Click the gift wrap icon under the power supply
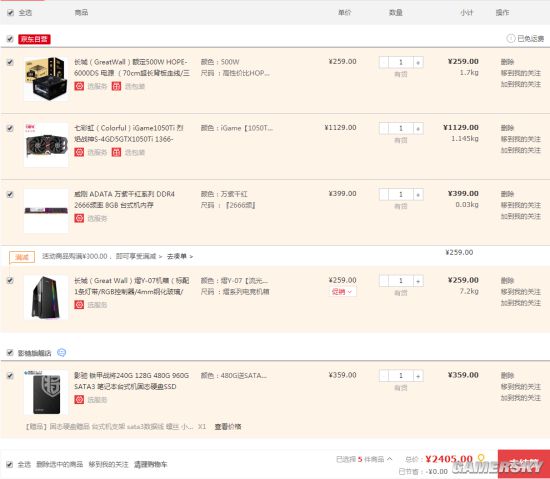Image resolution: width=550 pixels, height=479 pixels. [x=116, y=86]
